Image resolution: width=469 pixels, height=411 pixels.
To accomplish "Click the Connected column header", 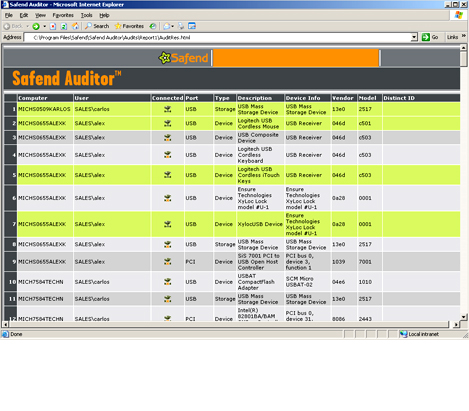I will (167, 98).
